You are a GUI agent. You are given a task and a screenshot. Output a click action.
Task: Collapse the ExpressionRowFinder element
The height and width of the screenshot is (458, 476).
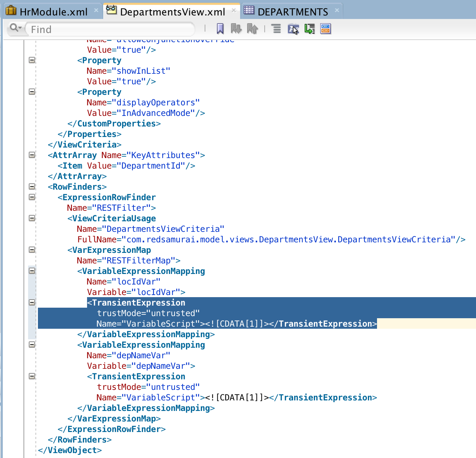[32, 197]
